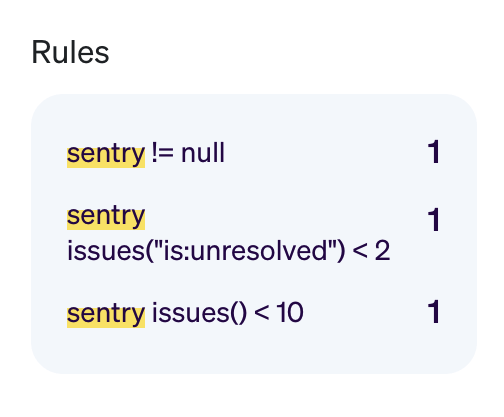
Task: Select highlighted 'sentry' above the is:unresolved line
Action: pos(106,217)
